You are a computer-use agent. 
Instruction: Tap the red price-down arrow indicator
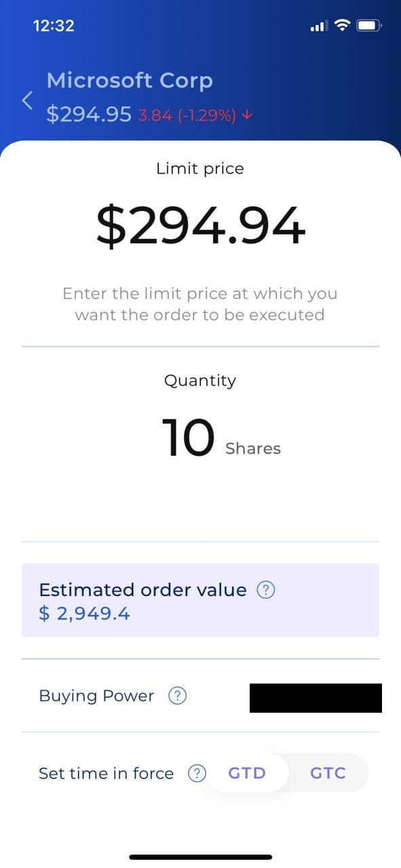[247, 115]
